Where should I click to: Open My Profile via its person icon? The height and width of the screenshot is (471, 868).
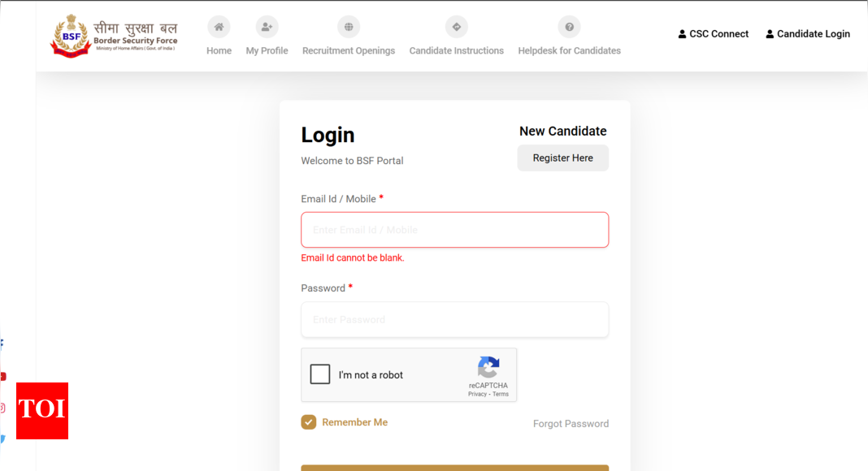click(x=267, y=27)
